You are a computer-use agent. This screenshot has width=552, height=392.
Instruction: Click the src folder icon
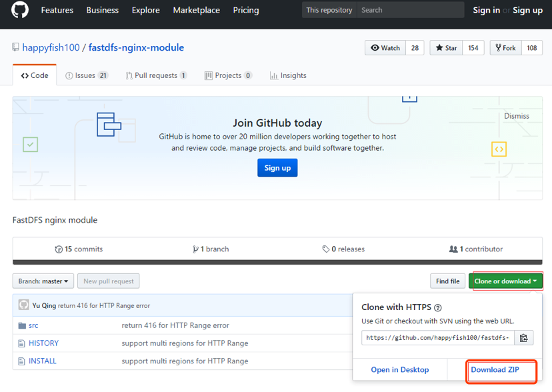click(x=22, y=325)
